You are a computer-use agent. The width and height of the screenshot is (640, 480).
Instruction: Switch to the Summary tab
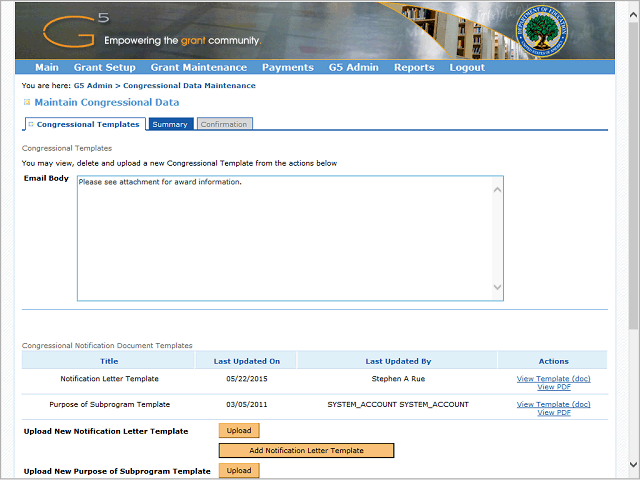[170, 124]
